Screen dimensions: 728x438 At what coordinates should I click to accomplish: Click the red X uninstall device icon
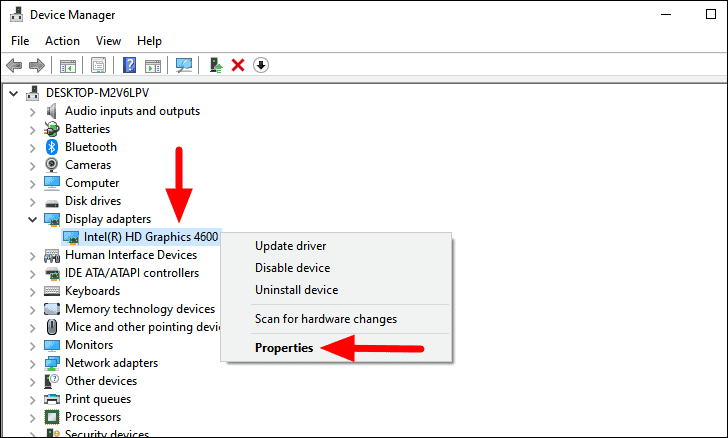pyautogui.click(x=238, y=65)
